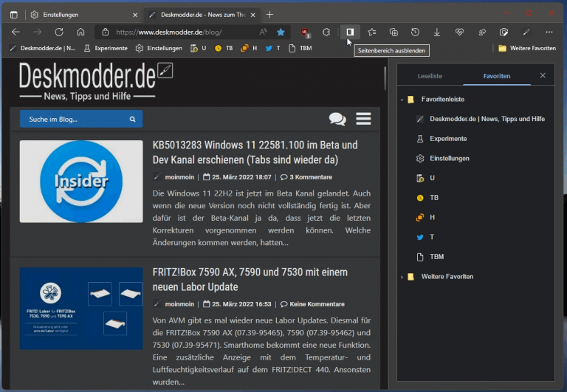Collapse the Favoritenleiste folder

(x=402, y=99)
